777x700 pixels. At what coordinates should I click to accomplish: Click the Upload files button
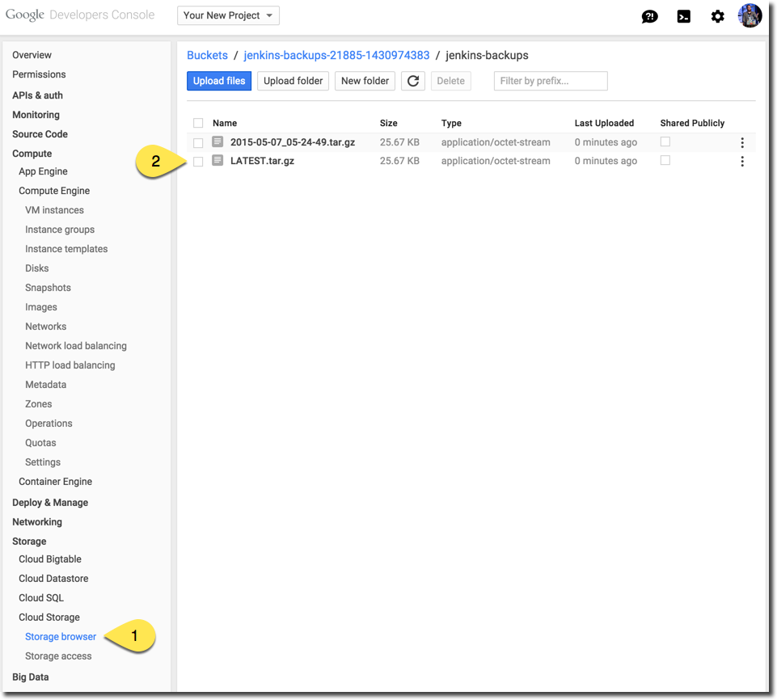tap(219, 81)
